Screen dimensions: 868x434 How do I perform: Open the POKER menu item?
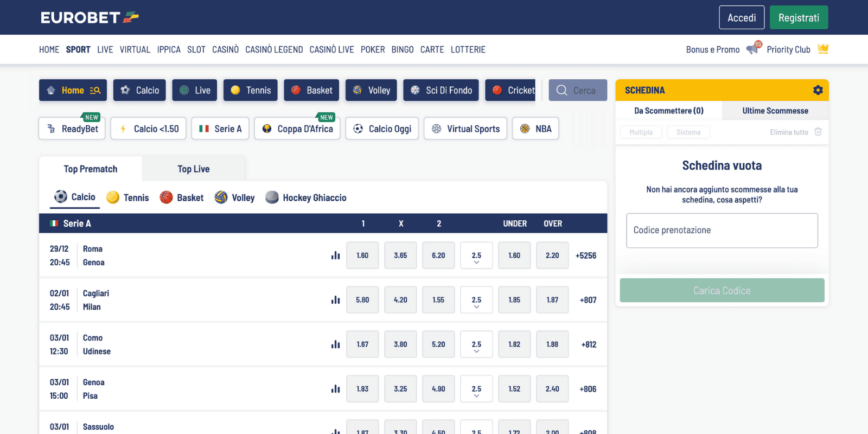tap(373, 49)
